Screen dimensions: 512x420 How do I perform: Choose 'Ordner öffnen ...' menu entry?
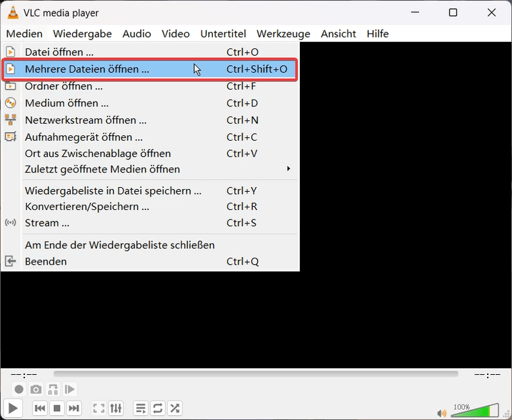pyautogui.click(x=150, y=86)
